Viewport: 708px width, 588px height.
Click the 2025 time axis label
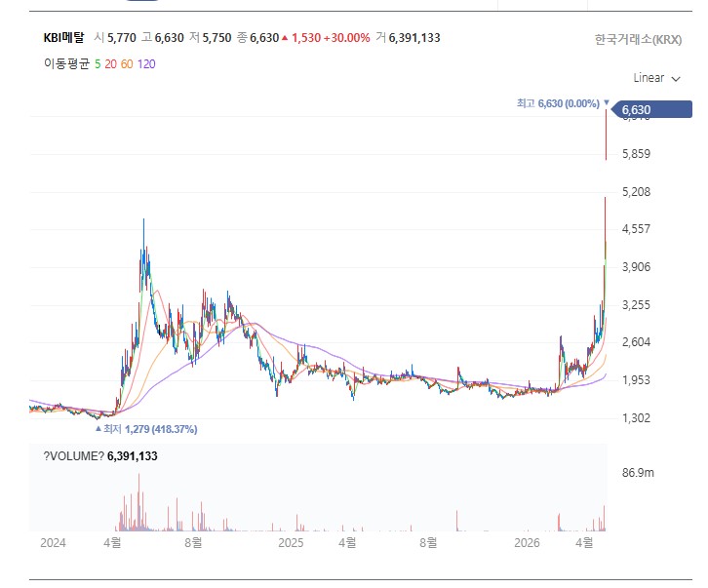(291, 542)
